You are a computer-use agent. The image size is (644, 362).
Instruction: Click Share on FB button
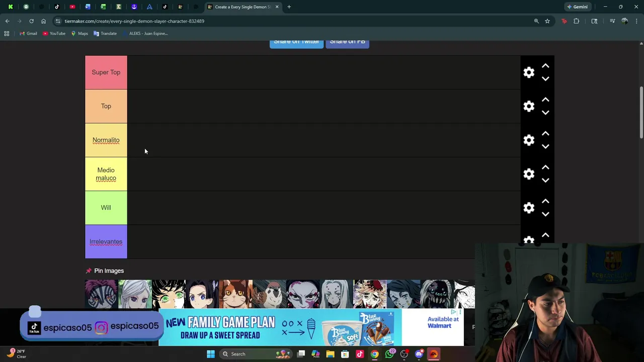click(x=347, y=43)
